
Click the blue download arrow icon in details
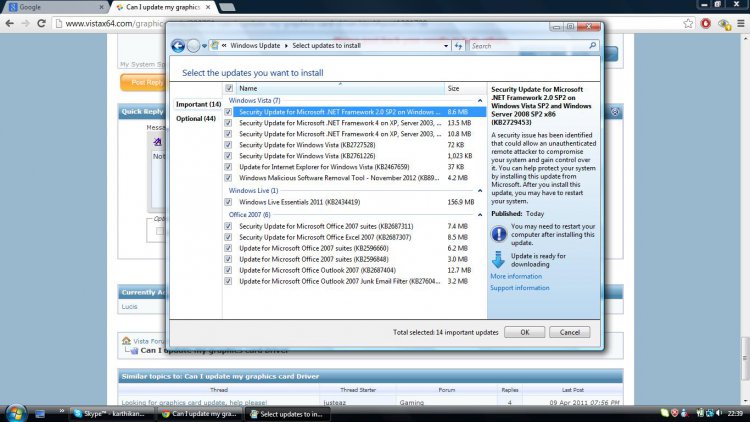pyautogui.click(x=498, y=259)
